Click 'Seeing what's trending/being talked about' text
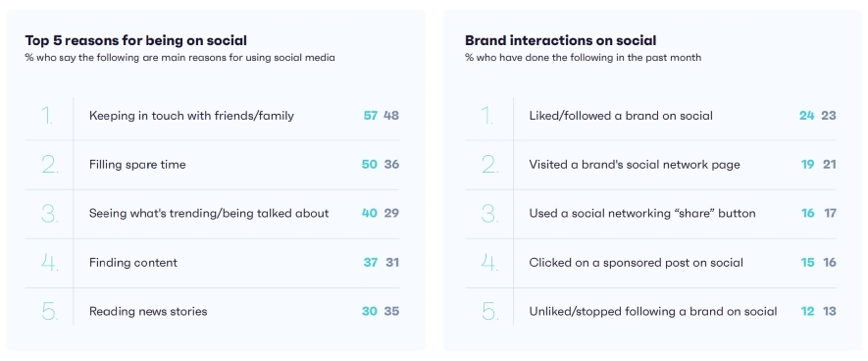This screenshot has height=361, width=868. coord(209,213)
